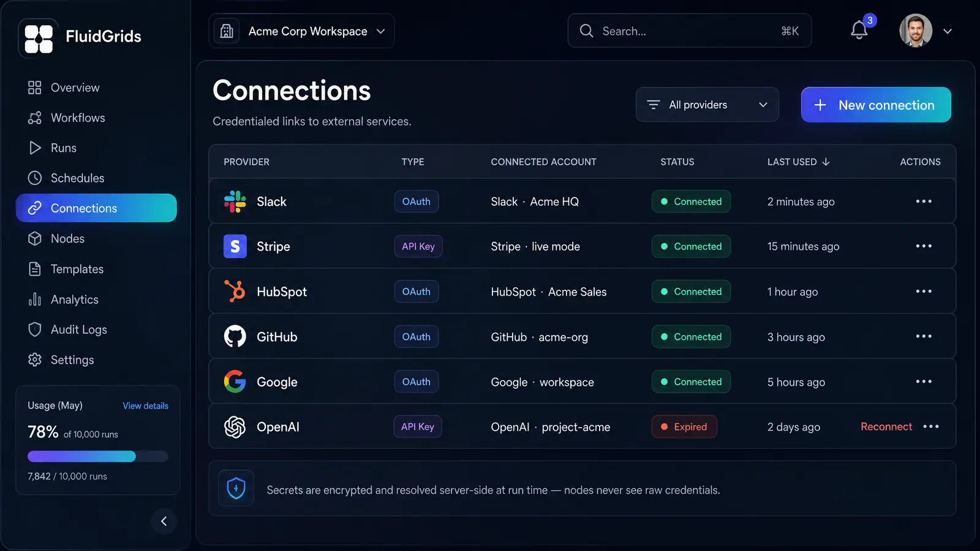Click the HubSpot provider logo

pyautogui.click(x=235, y=291)
